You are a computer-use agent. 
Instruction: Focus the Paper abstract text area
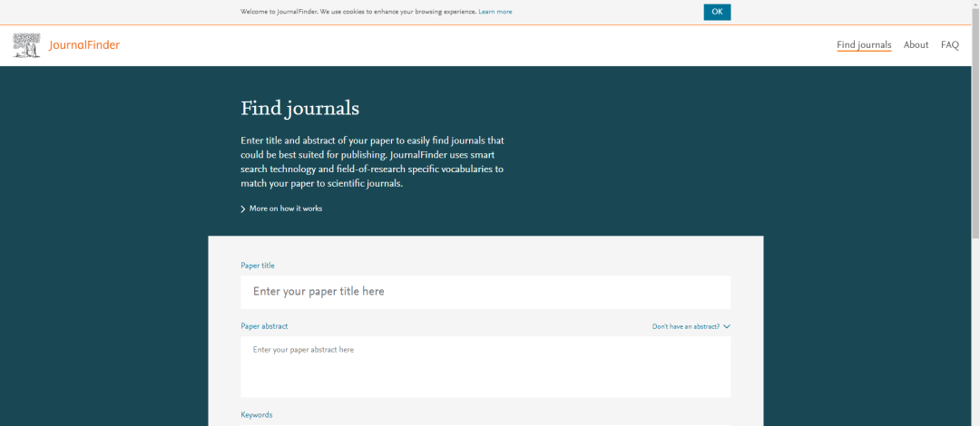(x=485, y=367)
